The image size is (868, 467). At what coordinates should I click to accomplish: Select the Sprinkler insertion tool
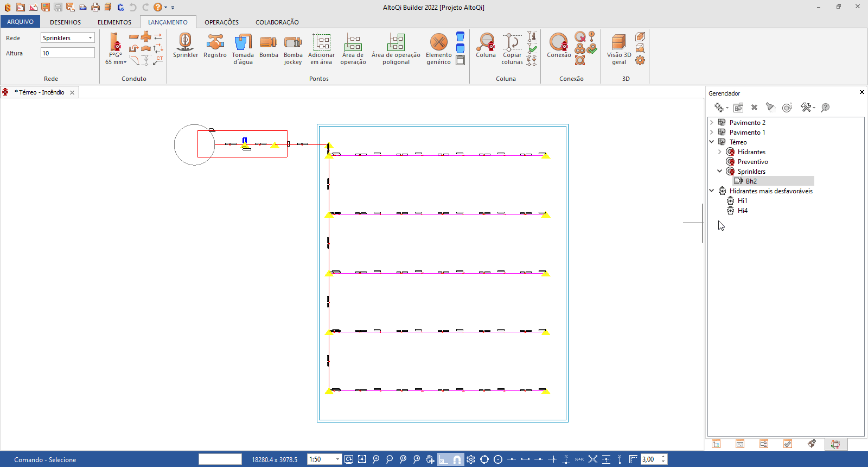pos(185,46)
